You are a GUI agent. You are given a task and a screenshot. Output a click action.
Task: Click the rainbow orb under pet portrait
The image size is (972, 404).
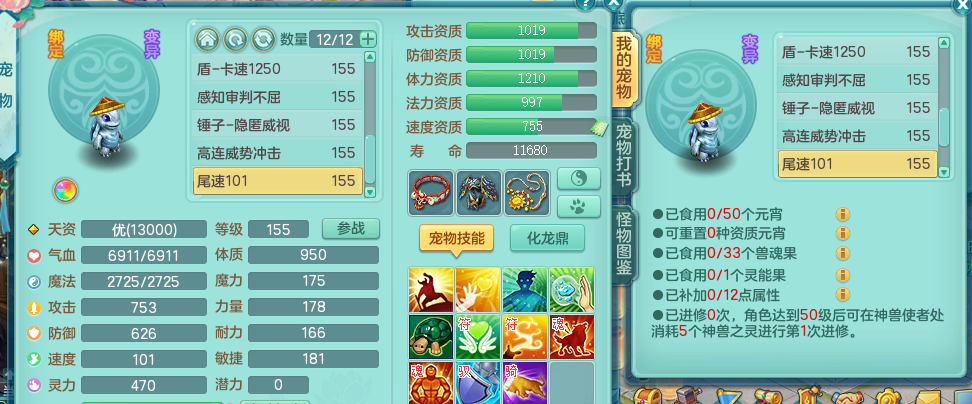(x=65, y=190)
